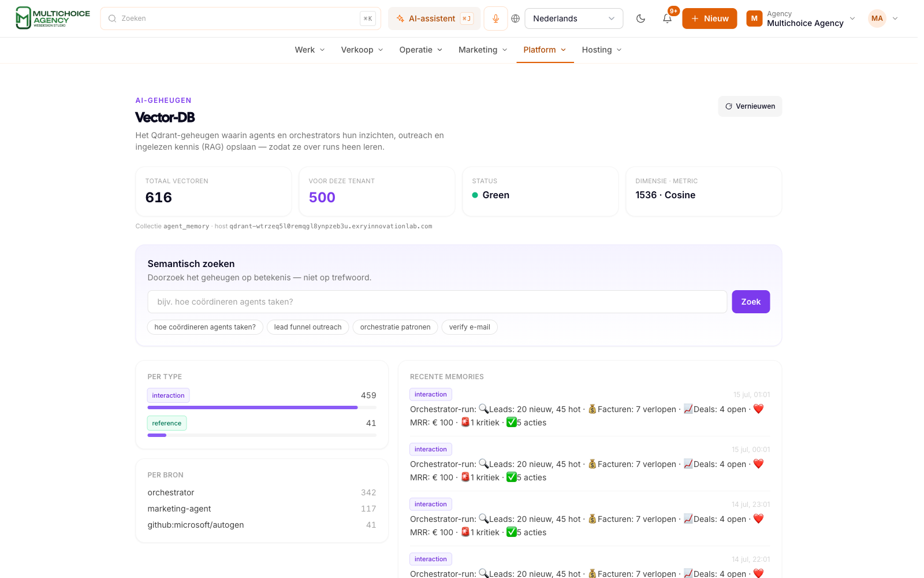The image size is (924, 578).
Task: Open the Marketing menu
Action: [483, 50]
